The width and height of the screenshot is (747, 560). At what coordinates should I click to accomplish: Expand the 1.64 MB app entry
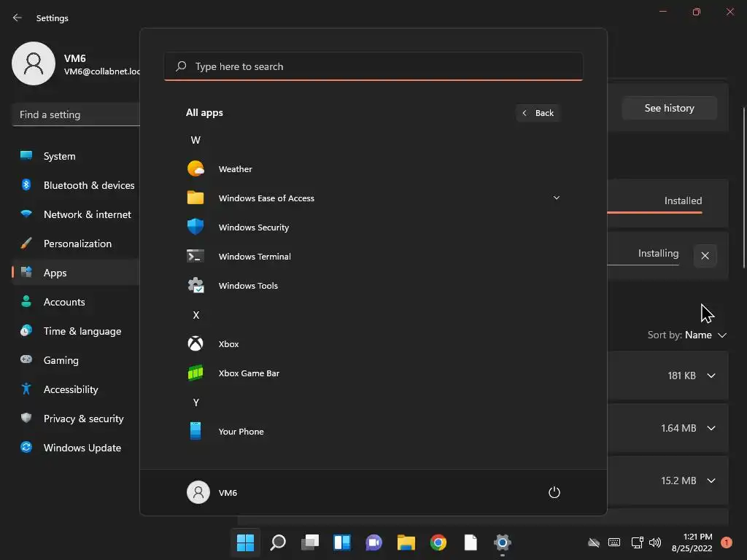pyautogui.click(x=711, y=428)
